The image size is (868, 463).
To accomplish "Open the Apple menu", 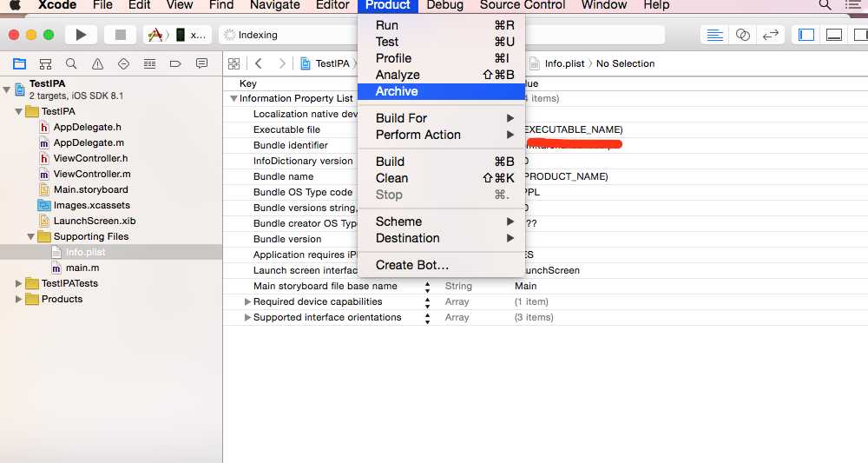I will click(x=15, y=5).
